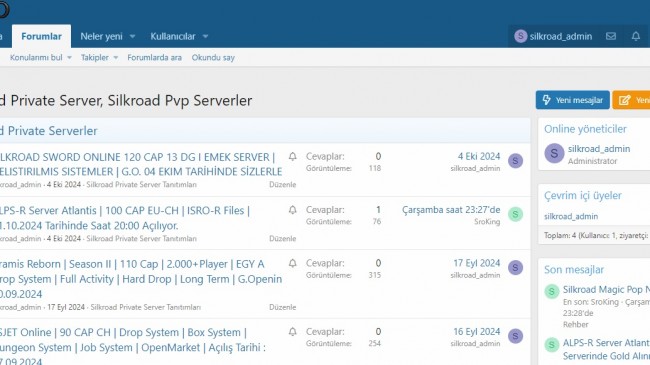Click the site logo at top left
650x365 pixels.
click(4, 10)
